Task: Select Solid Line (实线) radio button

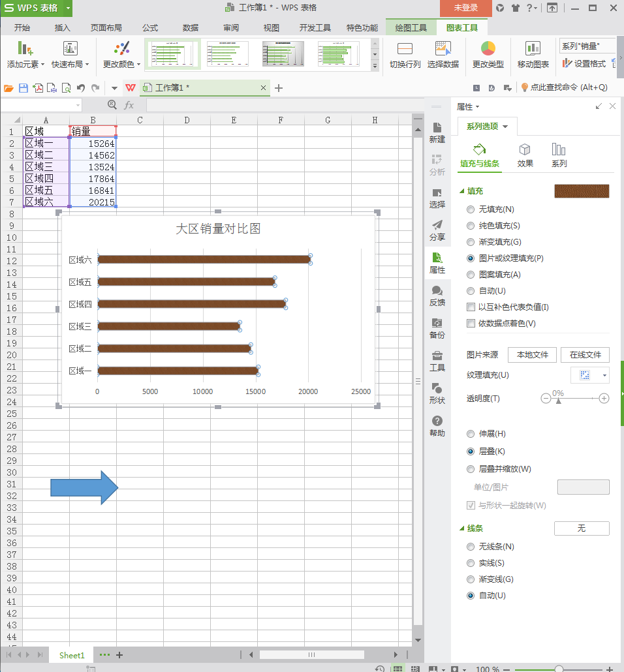Action: point(471,562)
